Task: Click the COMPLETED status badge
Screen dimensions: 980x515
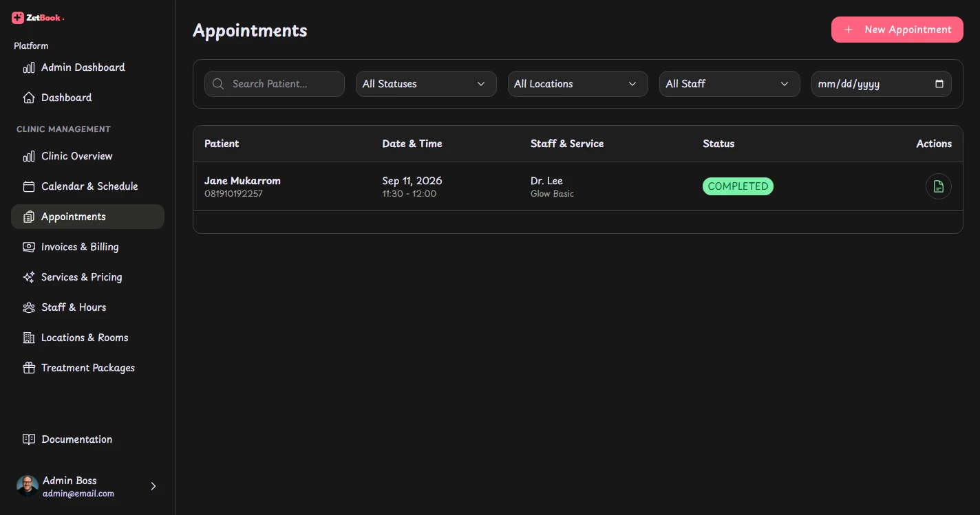Action: point(738,186)
